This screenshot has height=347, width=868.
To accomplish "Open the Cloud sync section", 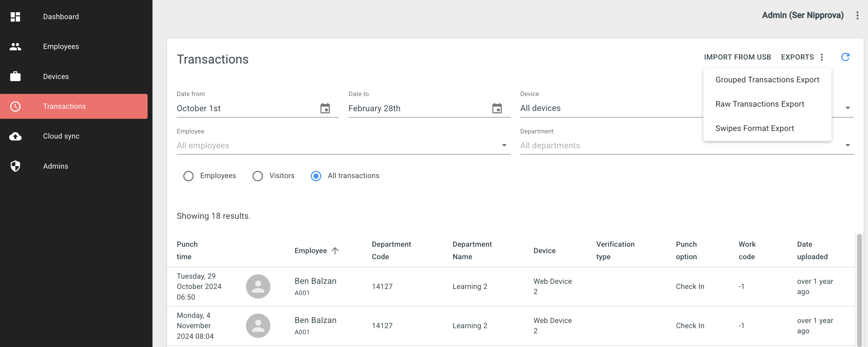I will 74,136.
